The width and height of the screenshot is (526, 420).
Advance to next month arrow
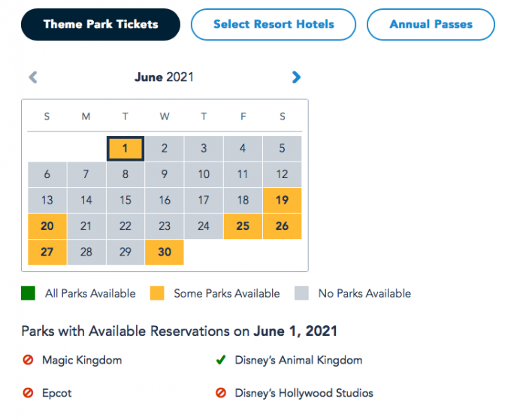(x=296, y=77)
